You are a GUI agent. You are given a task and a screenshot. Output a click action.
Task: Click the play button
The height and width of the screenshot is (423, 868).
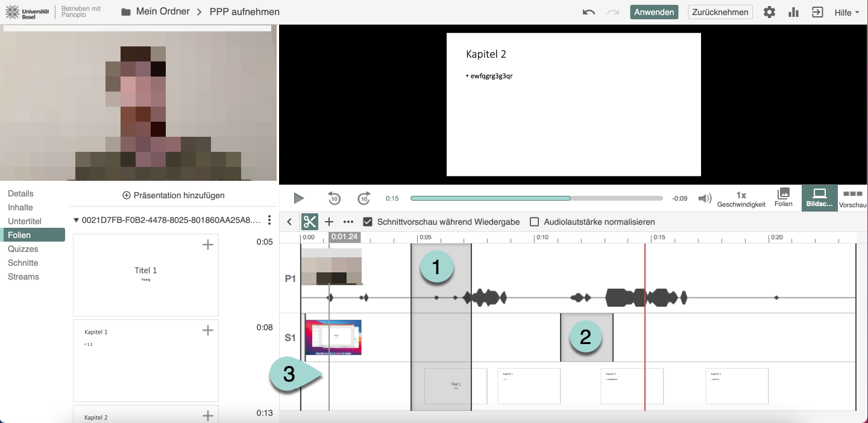point(298,198)
